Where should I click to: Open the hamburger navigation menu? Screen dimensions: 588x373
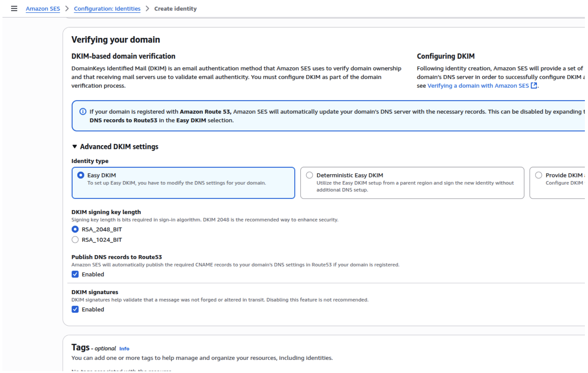(14, 8)
